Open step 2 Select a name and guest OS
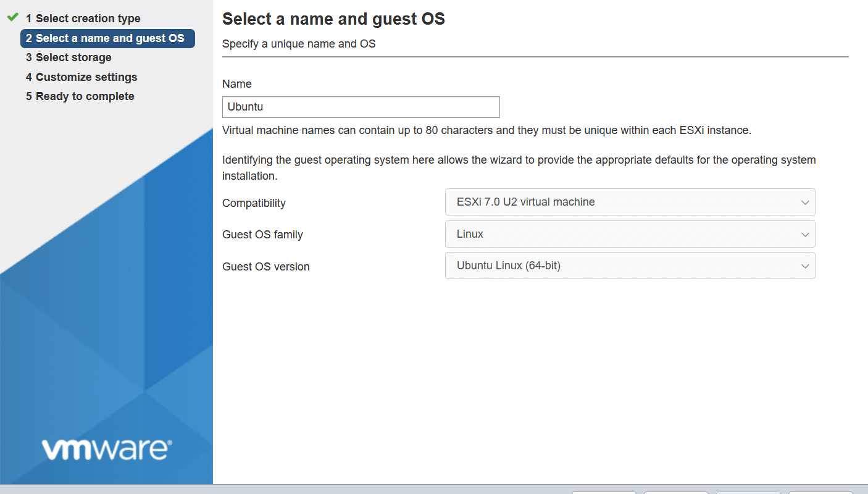The width and height of the screenshot is (868, 494). (107, 38)
